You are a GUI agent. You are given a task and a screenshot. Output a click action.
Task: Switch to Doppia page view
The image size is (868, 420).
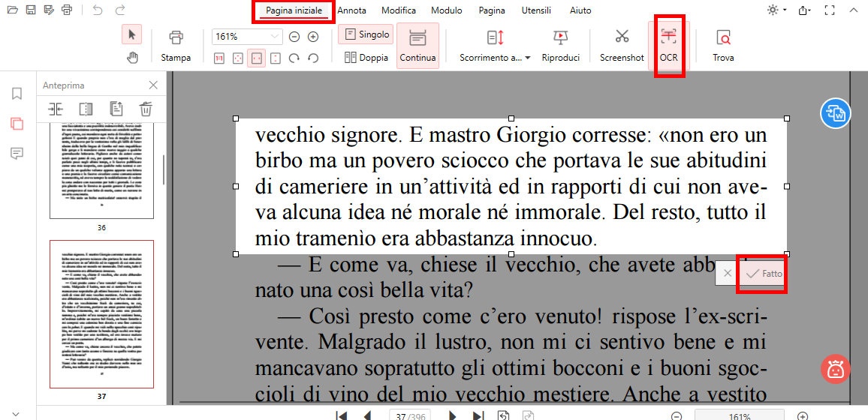[366, 57]
